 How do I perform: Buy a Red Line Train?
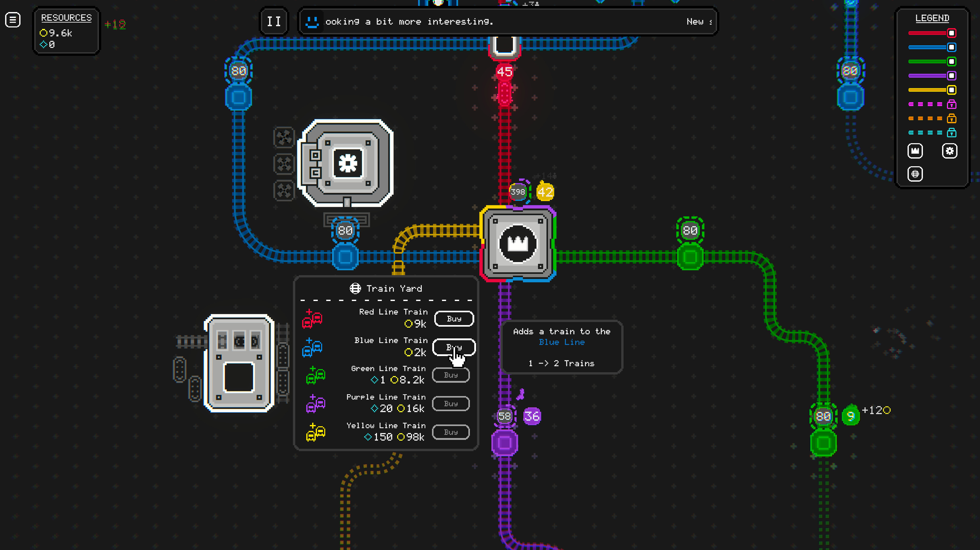(454, 319)
